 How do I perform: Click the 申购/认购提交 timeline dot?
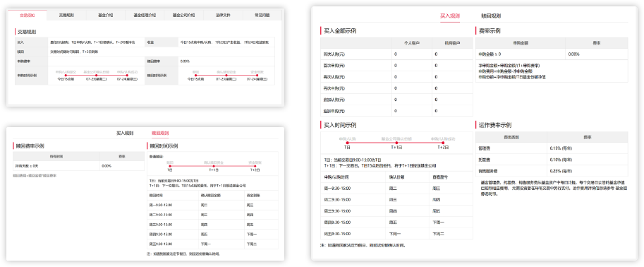point(66,76)
